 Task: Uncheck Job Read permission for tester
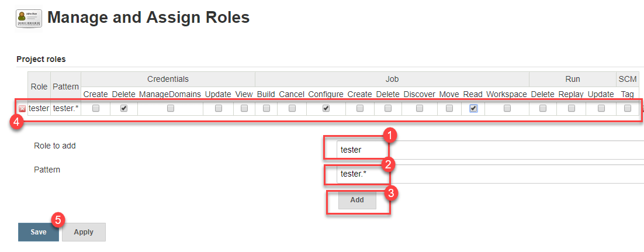[473, 108]
